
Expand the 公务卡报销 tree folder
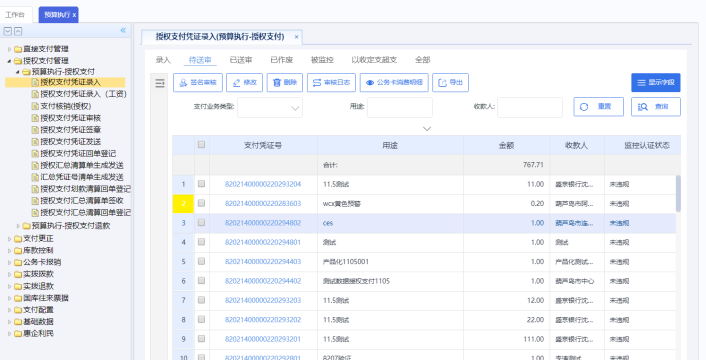[9, 262]
